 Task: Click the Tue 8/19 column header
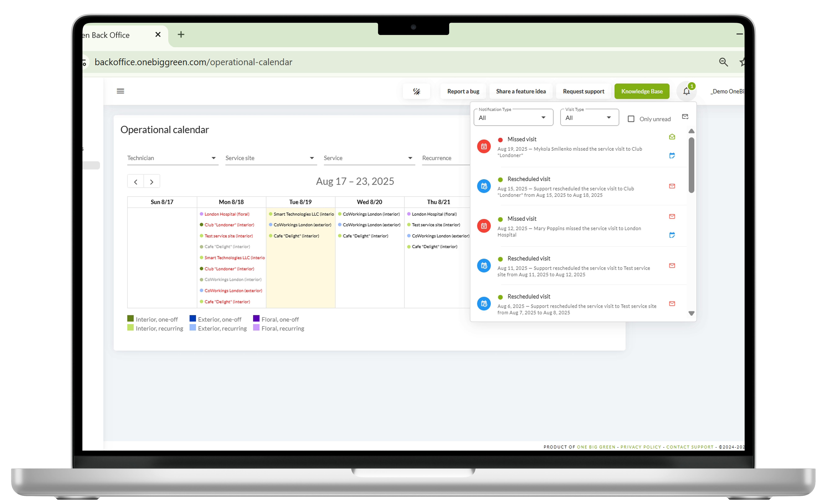point(300,202)
